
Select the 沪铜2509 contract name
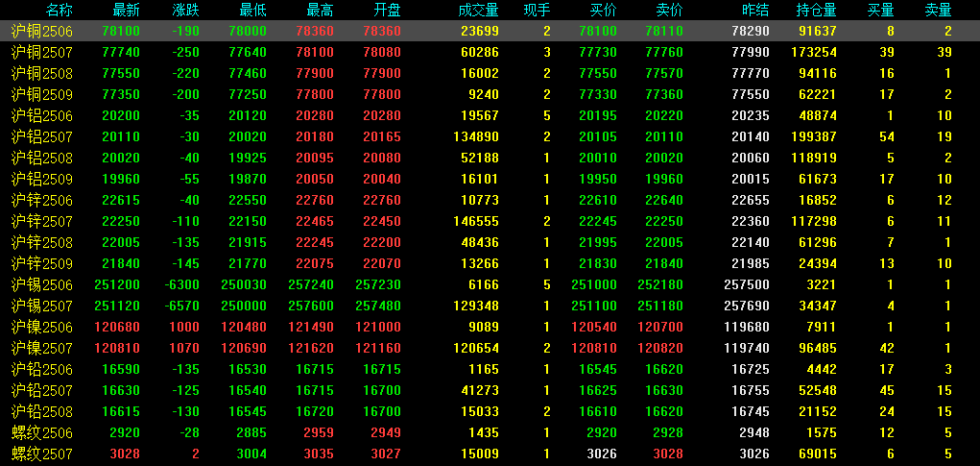tap(42, 94)
